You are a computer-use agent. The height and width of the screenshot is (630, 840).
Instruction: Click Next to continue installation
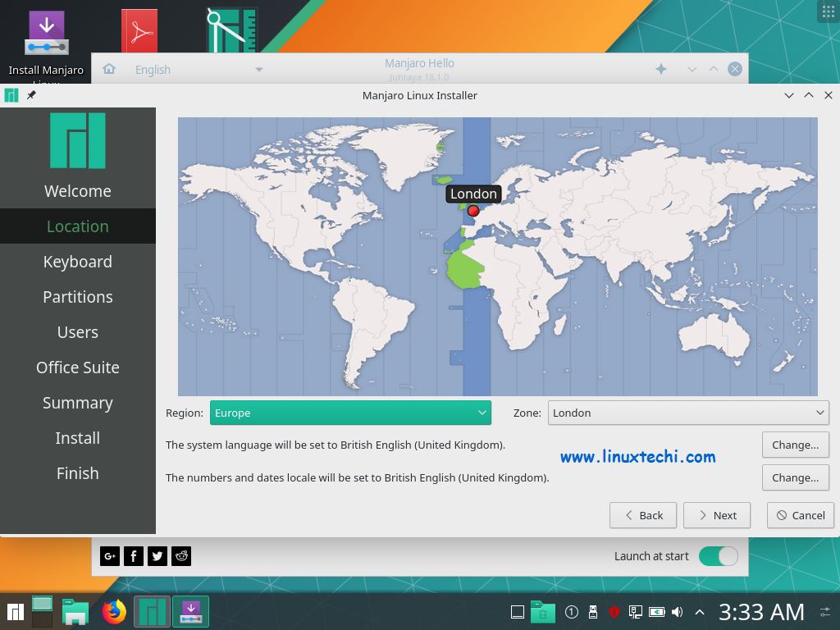(716, 515)
